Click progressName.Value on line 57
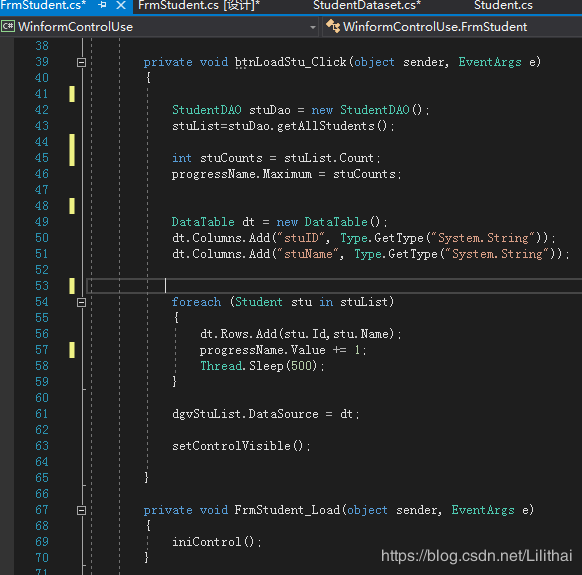This screenshot has width=582, height=575. 263,350
